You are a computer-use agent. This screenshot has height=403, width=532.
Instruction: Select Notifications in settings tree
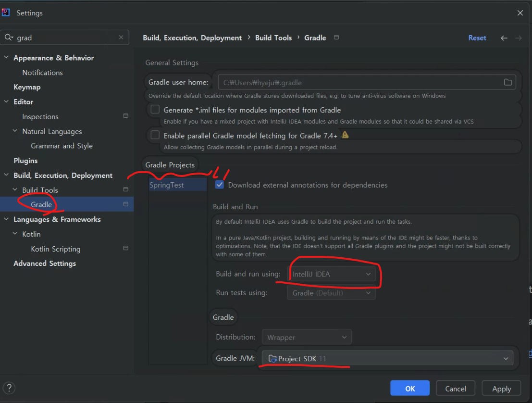pyautogui.click(x=42, y=72)
